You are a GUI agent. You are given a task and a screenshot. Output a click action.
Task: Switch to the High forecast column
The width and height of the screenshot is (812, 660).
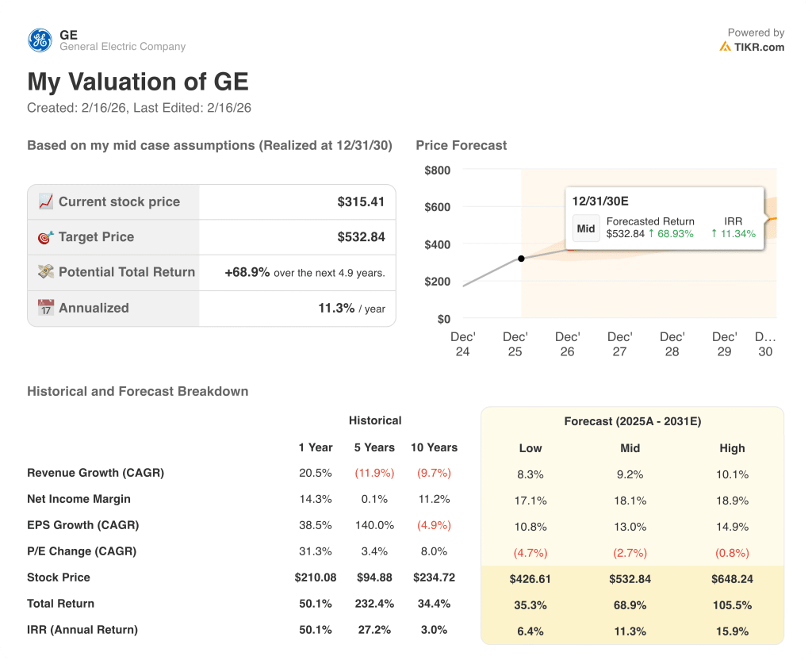pos(732,448)
